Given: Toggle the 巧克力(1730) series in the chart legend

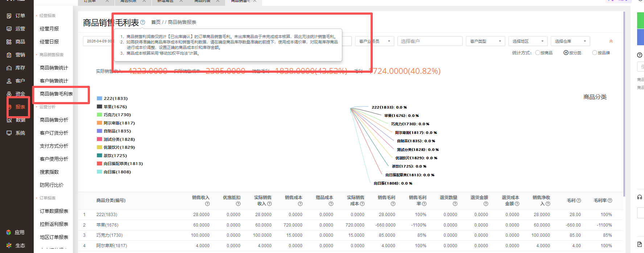Looking at the screenshot, I should point(114,115).
